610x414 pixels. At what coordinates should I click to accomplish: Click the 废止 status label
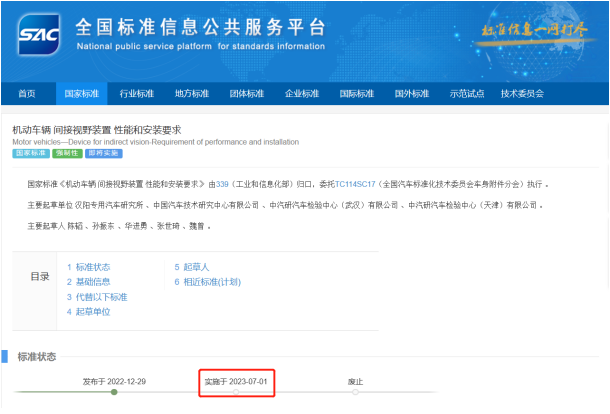[355, 382]
